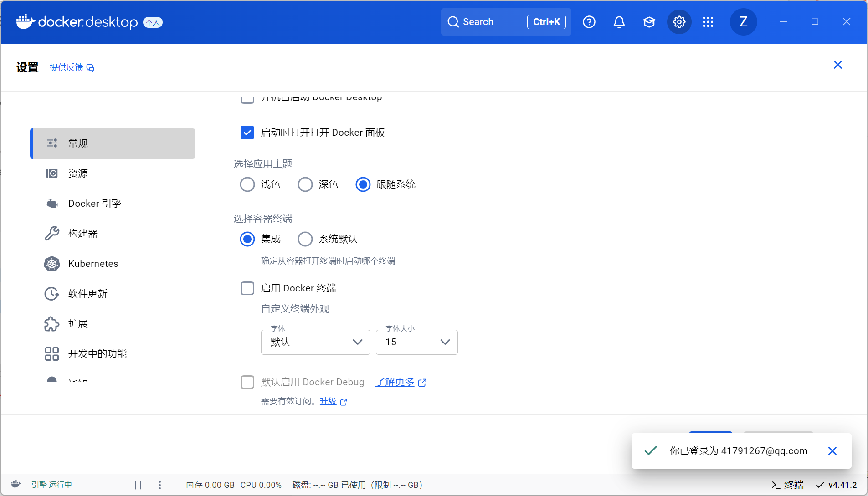Image resolution: width=868 pixels, height=496 pixels.
Task: Open the 字体大小 font size dropdown
Action: (417, 342)
